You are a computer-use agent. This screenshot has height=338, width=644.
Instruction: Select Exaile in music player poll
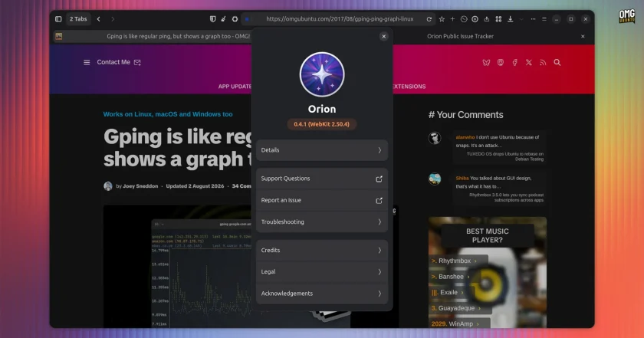click(448, 293)
